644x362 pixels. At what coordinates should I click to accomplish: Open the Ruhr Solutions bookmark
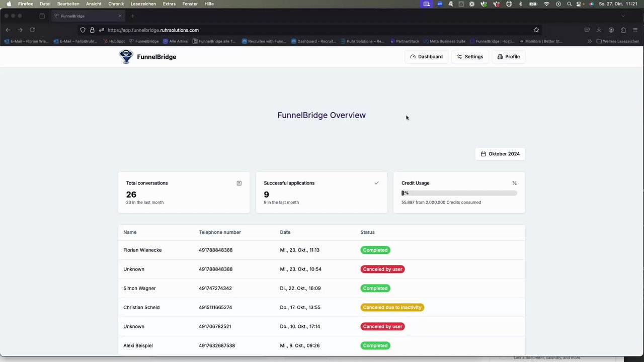362,41
